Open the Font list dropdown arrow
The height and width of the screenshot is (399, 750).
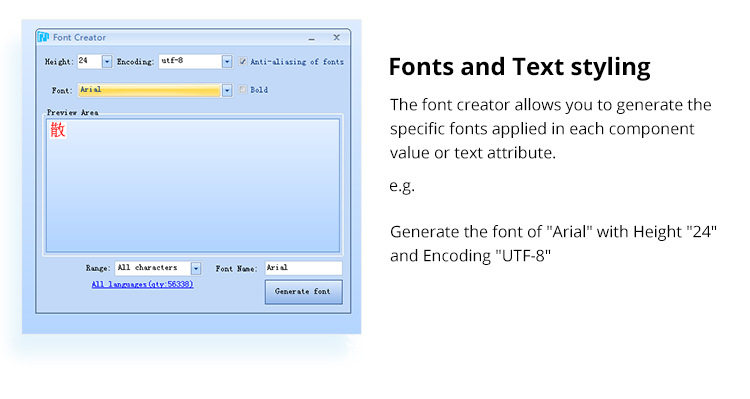227,90
